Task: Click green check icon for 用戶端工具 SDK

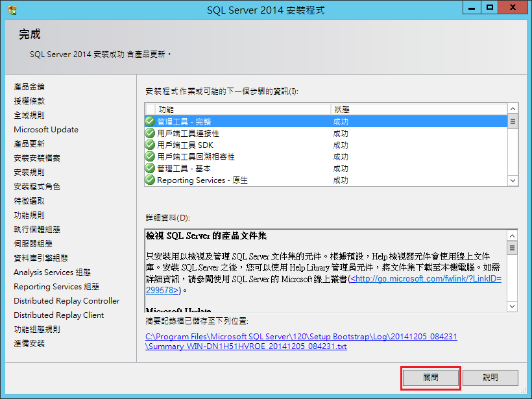Action: click(x=150, y=145)
